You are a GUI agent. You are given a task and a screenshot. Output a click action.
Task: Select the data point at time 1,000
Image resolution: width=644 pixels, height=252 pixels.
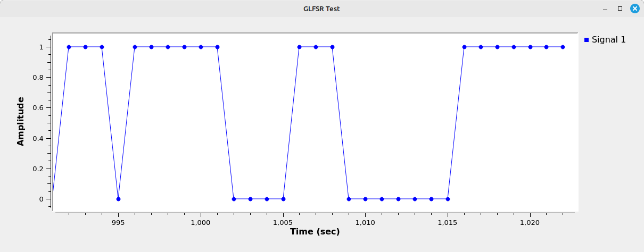[x=201, y=47]
